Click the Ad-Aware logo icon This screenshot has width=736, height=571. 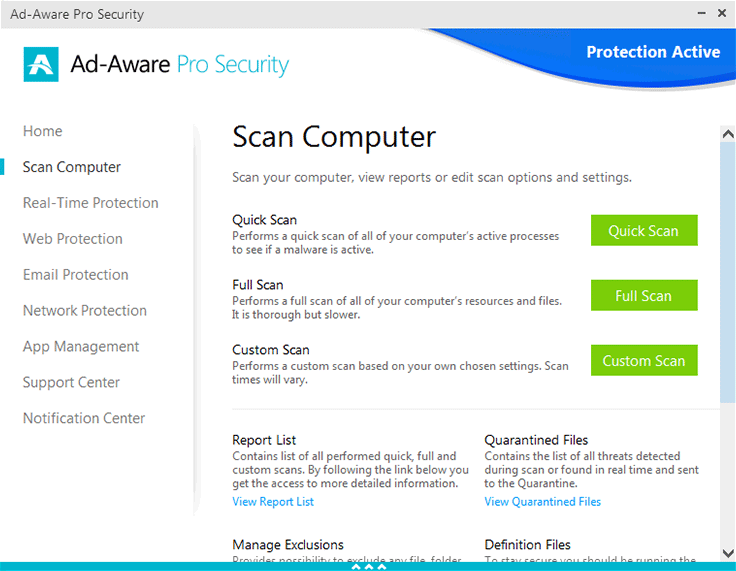click(41, 64)
